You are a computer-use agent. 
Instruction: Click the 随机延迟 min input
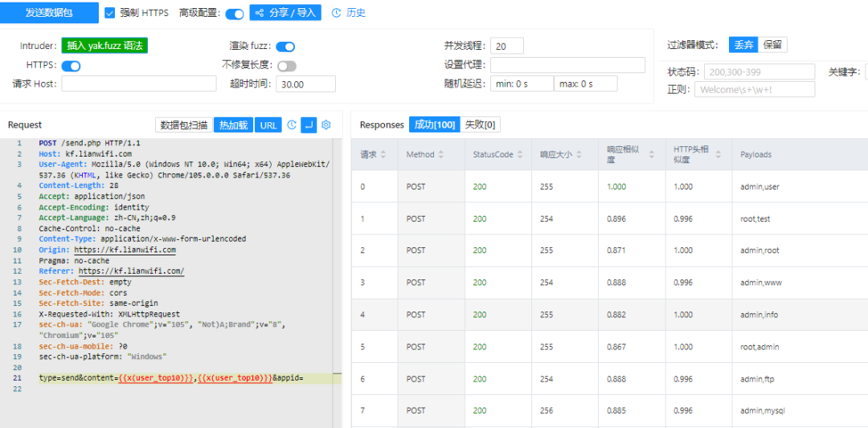[x=522, y=84]
